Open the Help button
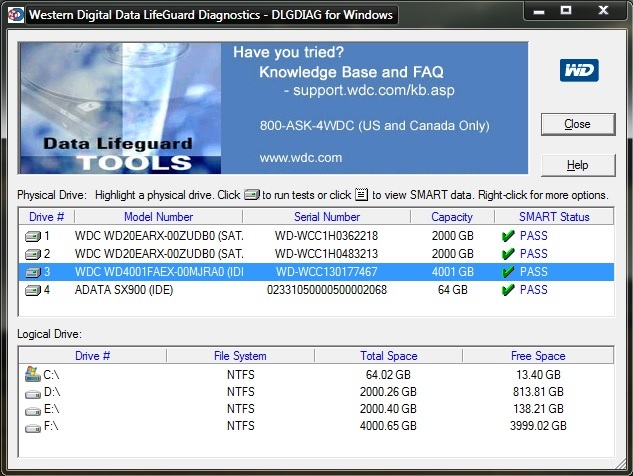This screenshot has width=633, height=476. tap(578, 165)
